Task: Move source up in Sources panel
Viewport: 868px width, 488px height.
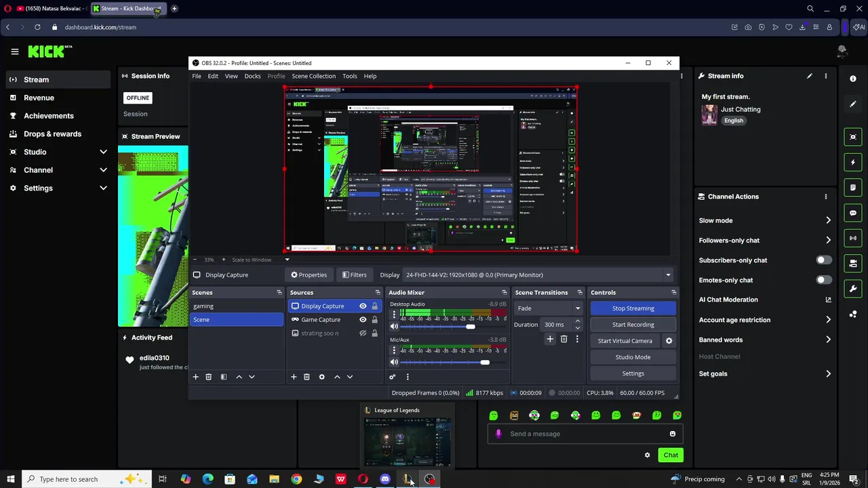Action: (337, 377)
